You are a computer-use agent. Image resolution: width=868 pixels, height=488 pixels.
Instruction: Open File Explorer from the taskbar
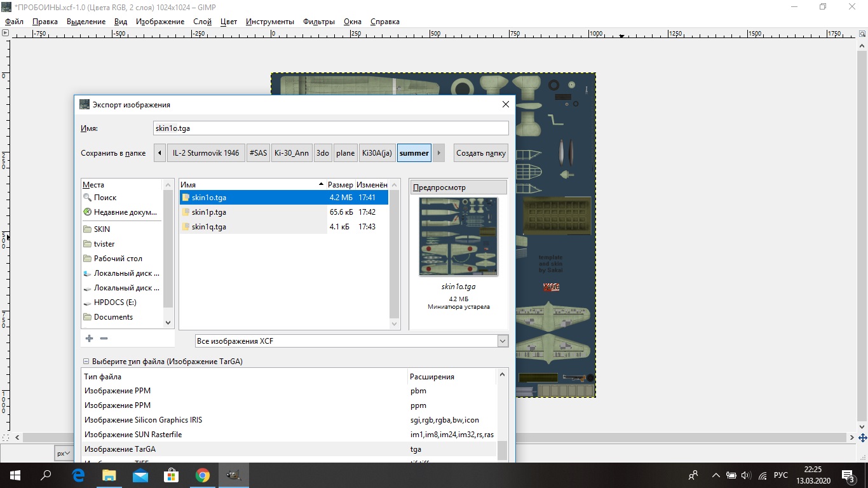point(109,475)
